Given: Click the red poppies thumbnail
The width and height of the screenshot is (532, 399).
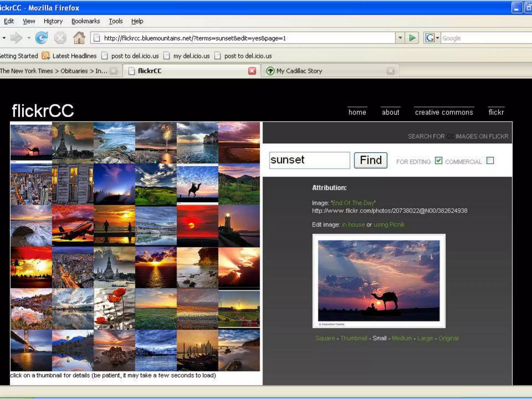Looking at the screenshot, I should point(114,309).
